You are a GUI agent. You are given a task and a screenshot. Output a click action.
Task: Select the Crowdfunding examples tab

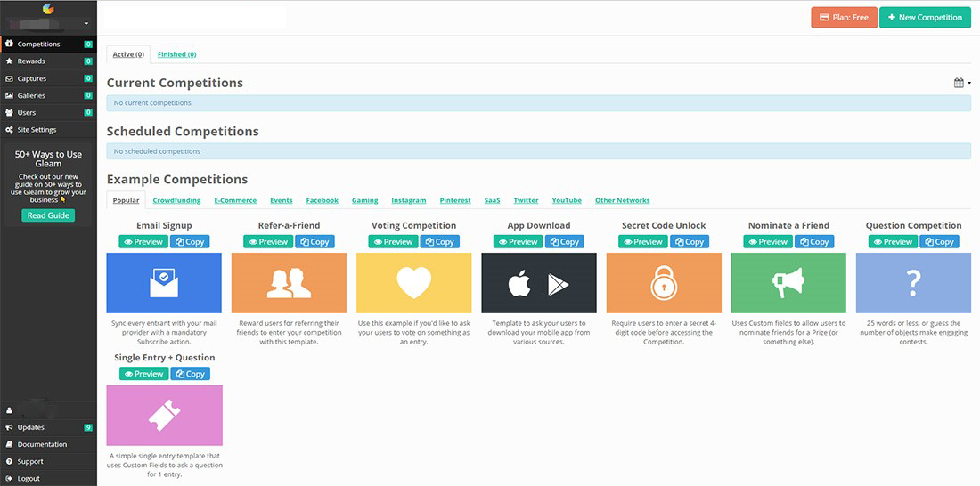click(x=176, y=200)
